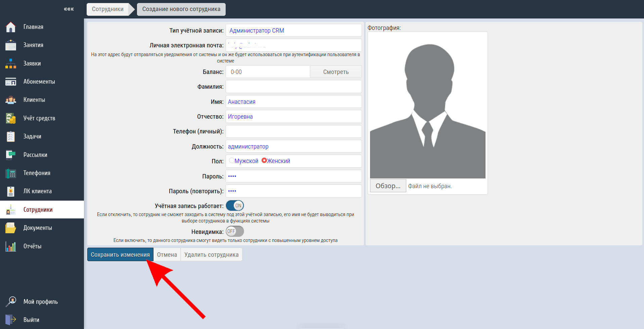Click the house icon for Главная
The height and width of the screenshot is (329, 644).
[x=11, y=27]
